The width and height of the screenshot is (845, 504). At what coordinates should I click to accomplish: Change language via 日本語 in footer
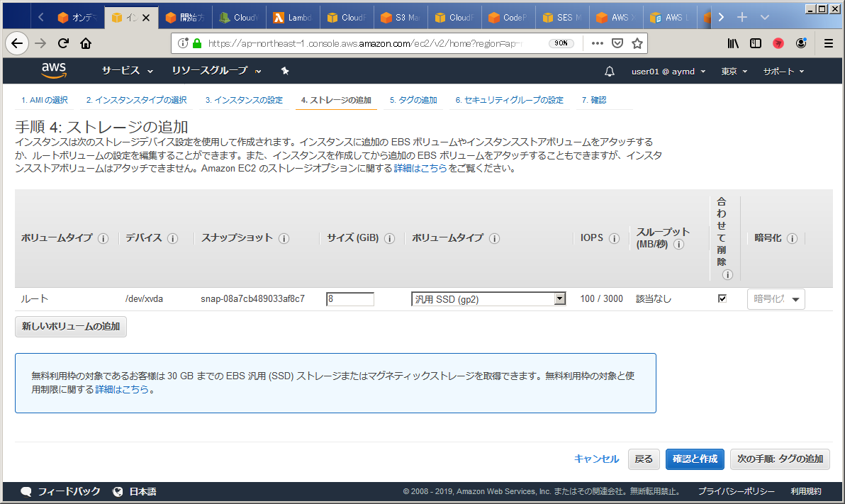point(142,492)
